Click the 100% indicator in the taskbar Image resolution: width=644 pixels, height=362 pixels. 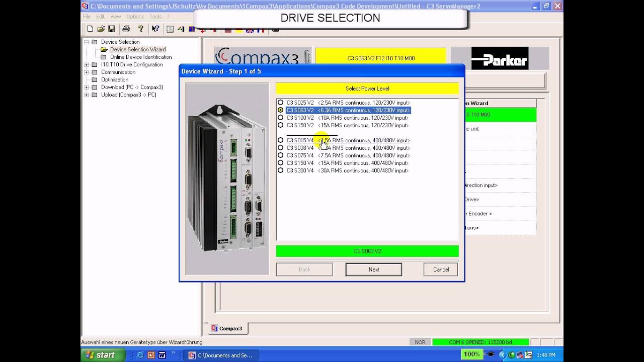(471, 354)
